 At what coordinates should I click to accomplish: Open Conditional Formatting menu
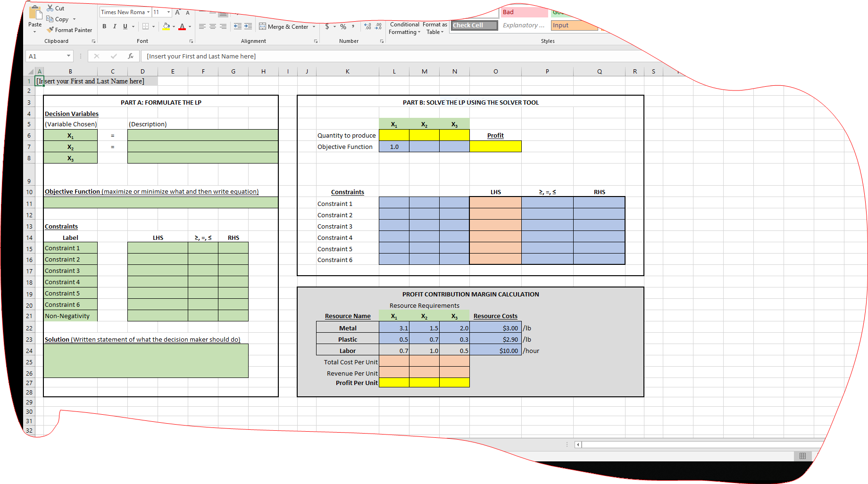(x=404, y=28)
